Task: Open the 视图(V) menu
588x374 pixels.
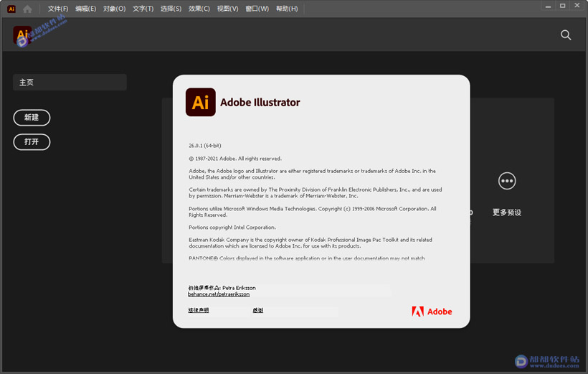Action: tap(227, 9)
